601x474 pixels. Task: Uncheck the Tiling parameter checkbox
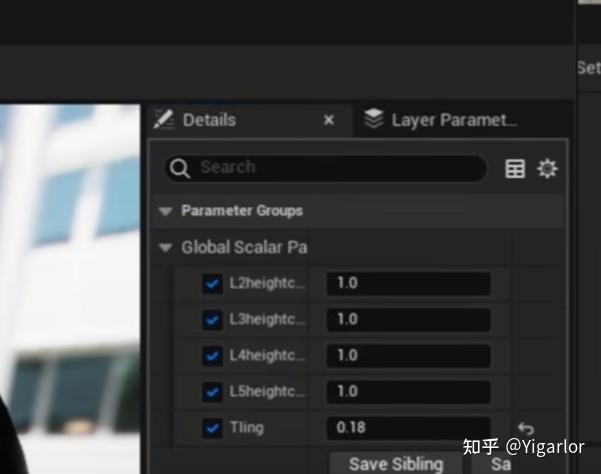(x=212, y=428)
